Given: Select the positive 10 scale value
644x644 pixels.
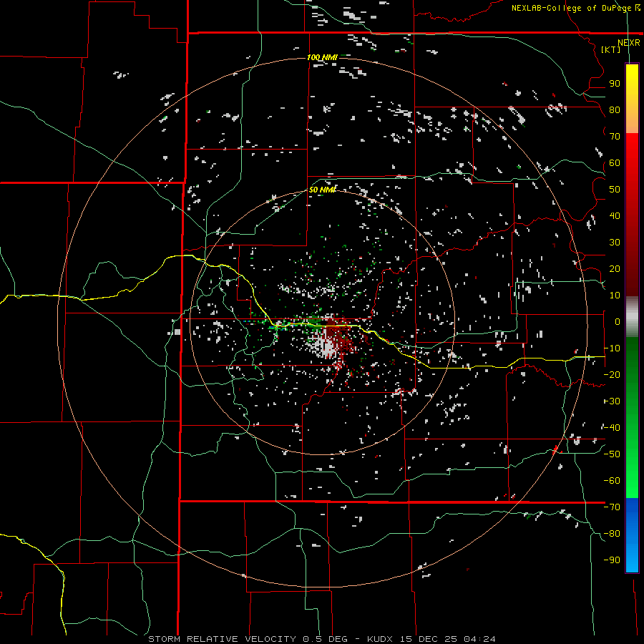Looking at the screenshot, I should (615, 296).
